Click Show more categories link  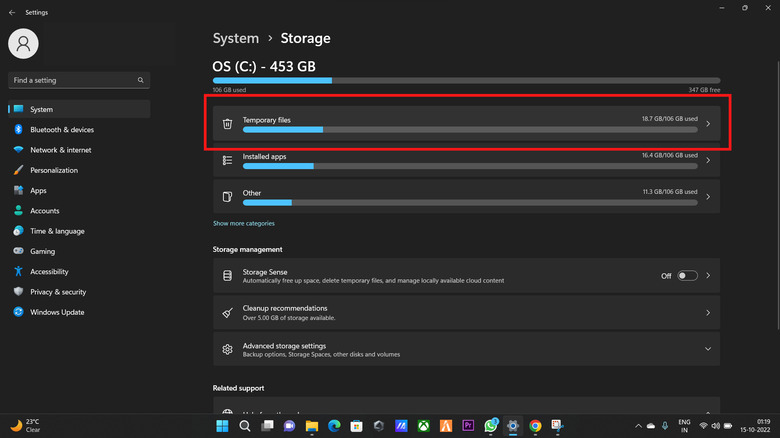pos(244,224)
